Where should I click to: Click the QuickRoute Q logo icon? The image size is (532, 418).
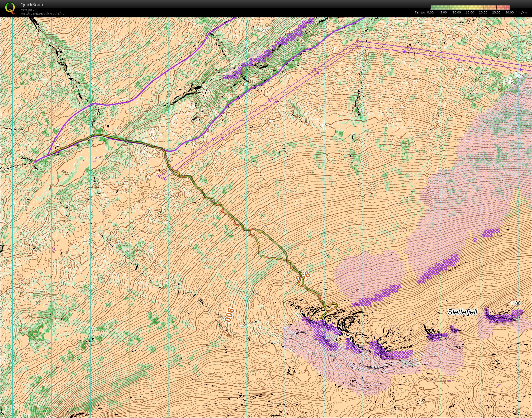point(10,8)
